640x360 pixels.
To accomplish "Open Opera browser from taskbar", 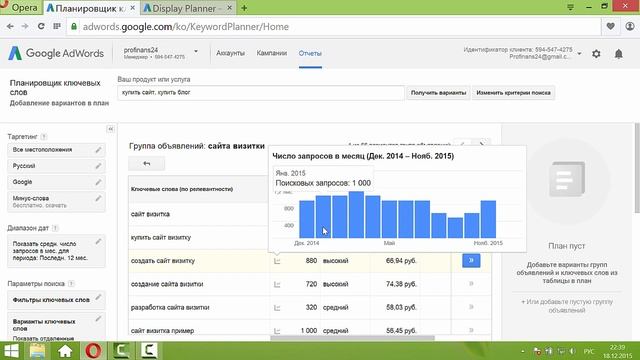I will (93, 351).
